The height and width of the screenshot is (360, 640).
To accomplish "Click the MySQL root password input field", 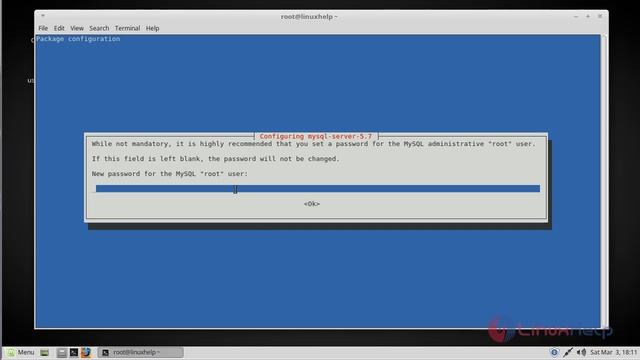I will click(318, 189).
